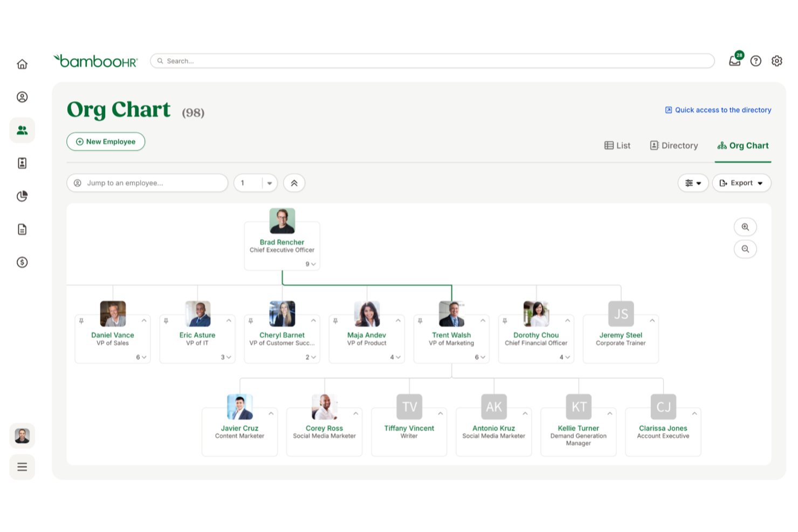Screen dimensions: 798x532
Task: Open My Info from the sidebar
Action: [22, 97]
